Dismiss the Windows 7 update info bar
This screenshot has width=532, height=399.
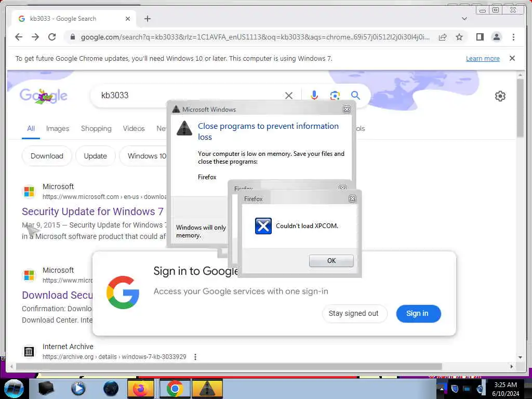[512, 58]
